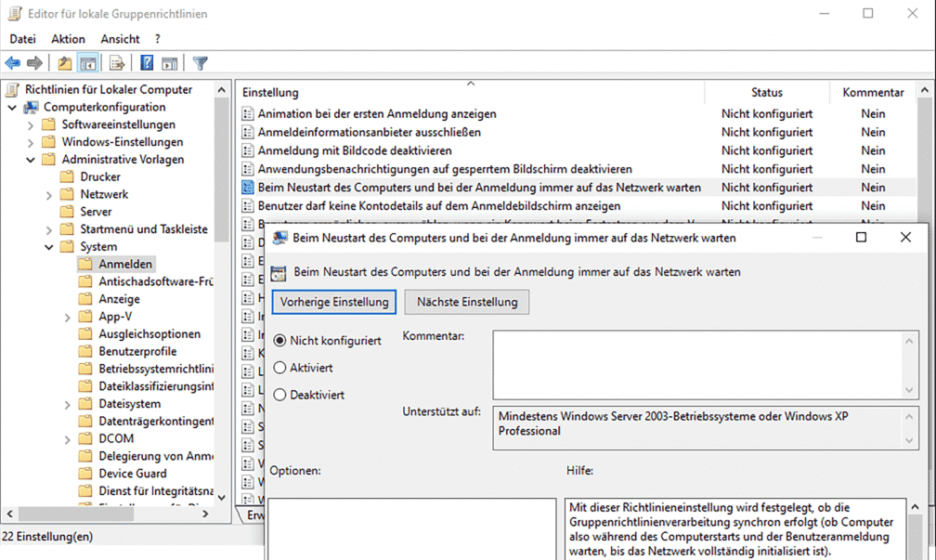The image size is (936, 560).
Task: Open the Ansicht menu
Action: (120, 38)
